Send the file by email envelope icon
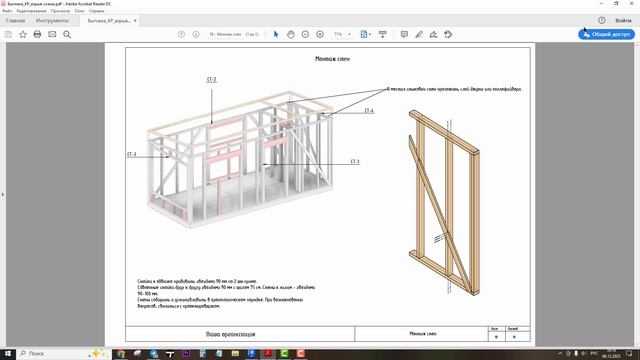 pyautogui.click(x=52, y=34)
